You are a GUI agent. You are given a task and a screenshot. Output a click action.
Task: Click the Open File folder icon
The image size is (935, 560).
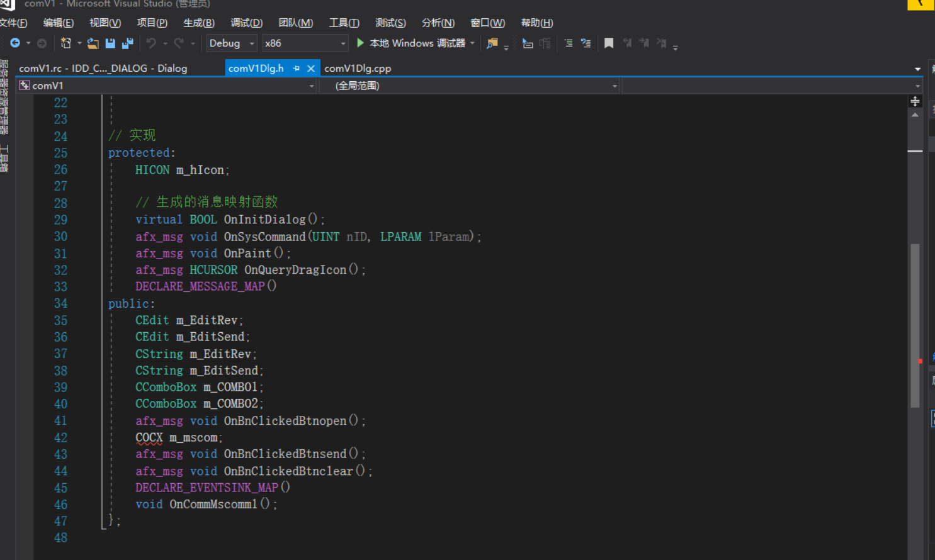pyautogui.click(x=93, y=43)
